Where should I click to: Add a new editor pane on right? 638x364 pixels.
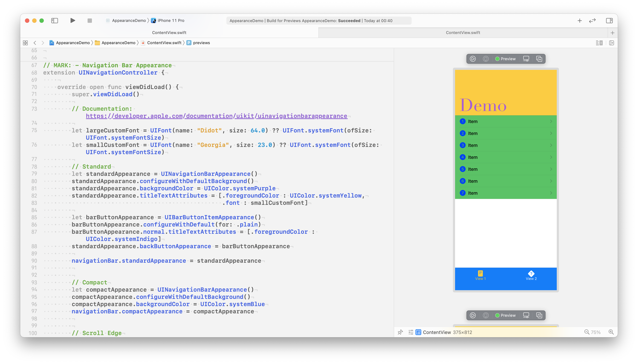[612, 43]
